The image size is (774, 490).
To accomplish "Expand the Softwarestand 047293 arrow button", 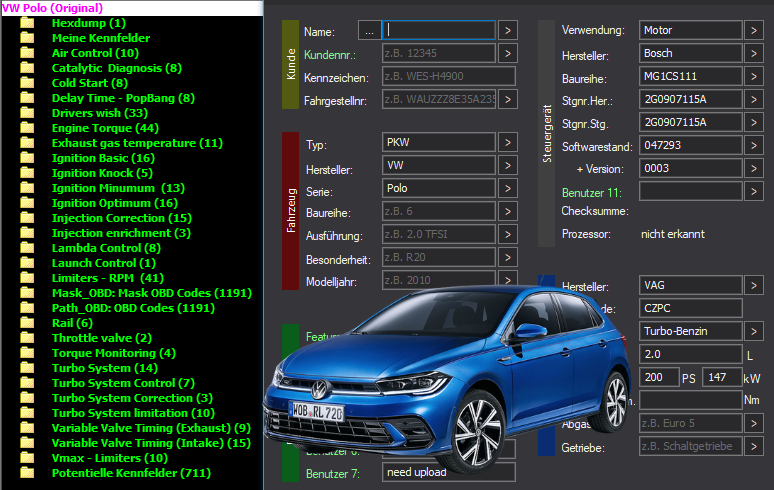I will pos(754,145).
